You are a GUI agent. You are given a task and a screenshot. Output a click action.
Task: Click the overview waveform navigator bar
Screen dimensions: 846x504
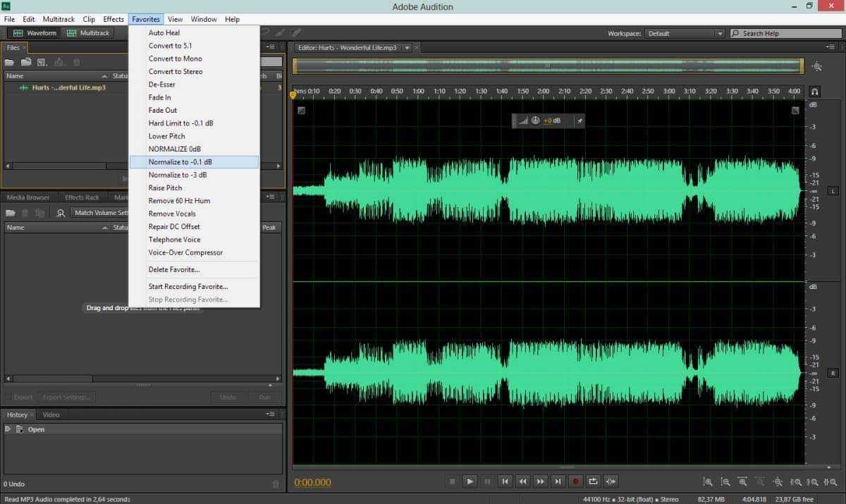tap(548, 66)
